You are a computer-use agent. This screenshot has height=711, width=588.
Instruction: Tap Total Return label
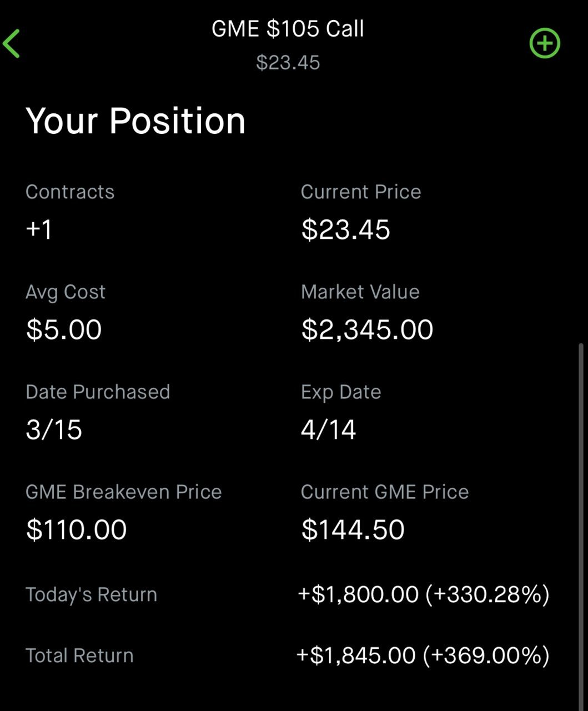pos(79,655)
